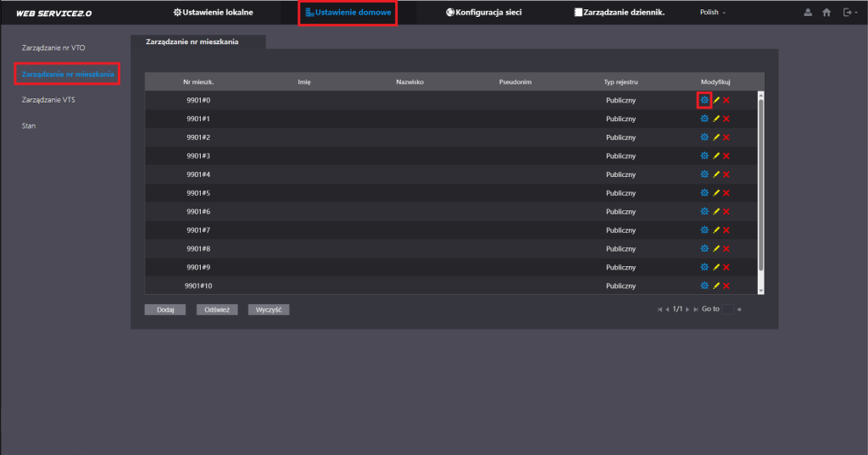Screen dimensions: 868x455
Task: Edit room 9901#3 with the pencil icon
Action: tap(715, 156)
